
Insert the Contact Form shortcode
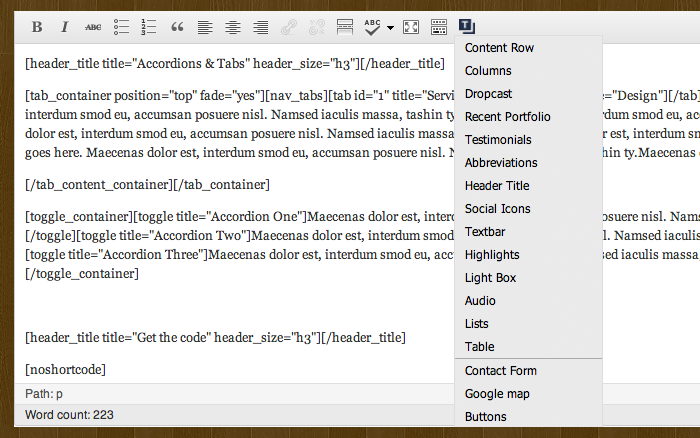pyautogui.click(x=500, y=371)
